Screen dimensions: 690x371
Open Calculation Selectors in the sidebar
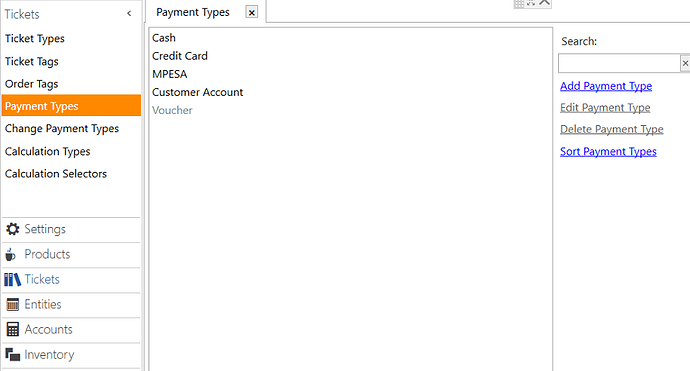click(56, 174)
